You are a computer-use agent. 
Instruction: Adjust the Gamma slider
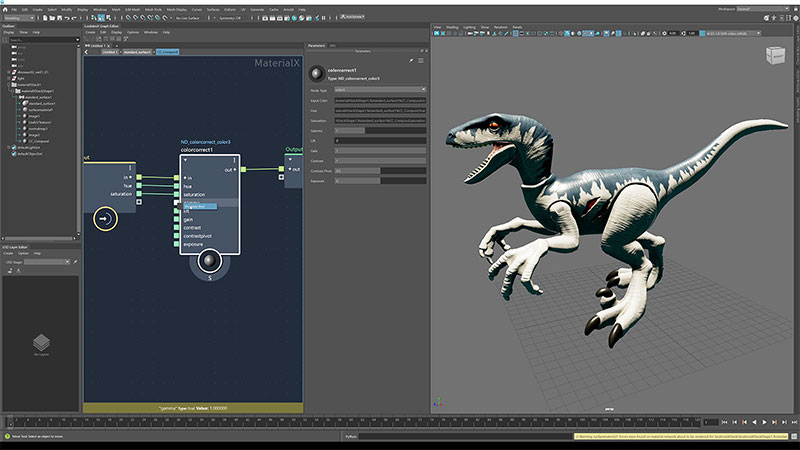380,131
